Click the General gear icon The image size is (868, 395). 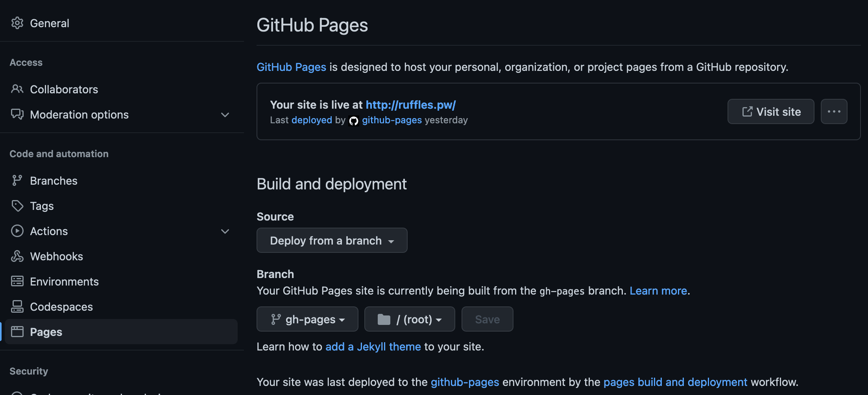[17, 23]
